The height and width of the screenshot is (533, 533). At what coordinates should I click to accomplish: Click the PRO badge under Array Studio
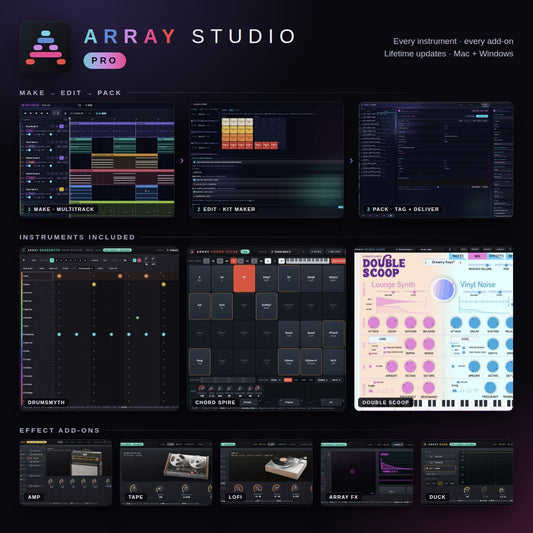coord(105,61)
